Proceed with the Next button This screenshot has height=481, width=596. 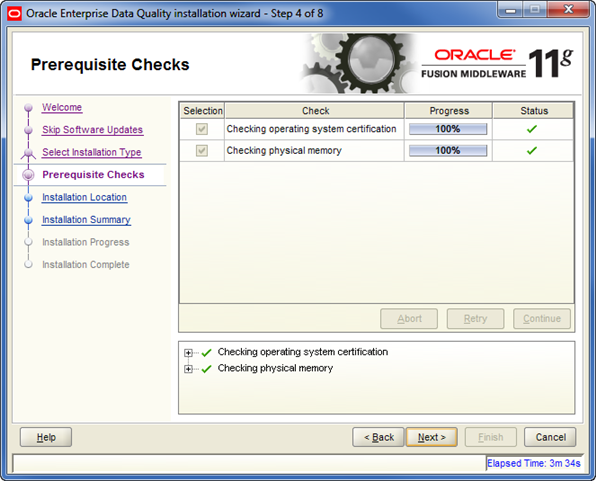[x=432, y=437]
